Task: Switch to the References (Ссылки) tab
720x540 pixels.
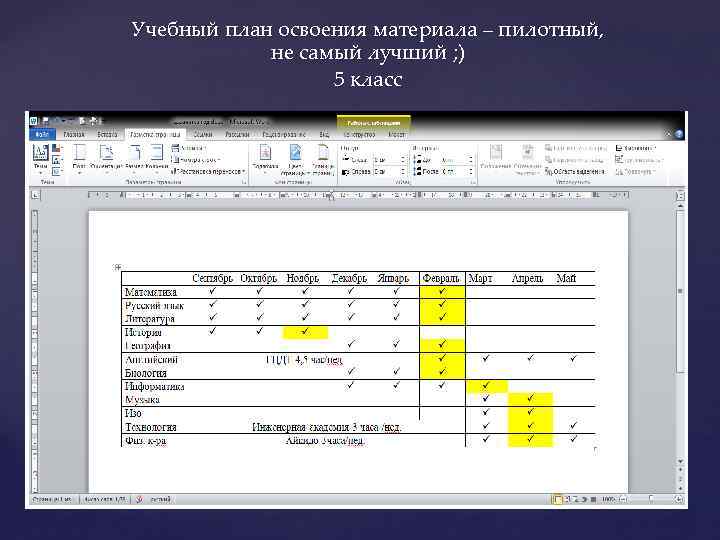Action: (x=202, y=134)
